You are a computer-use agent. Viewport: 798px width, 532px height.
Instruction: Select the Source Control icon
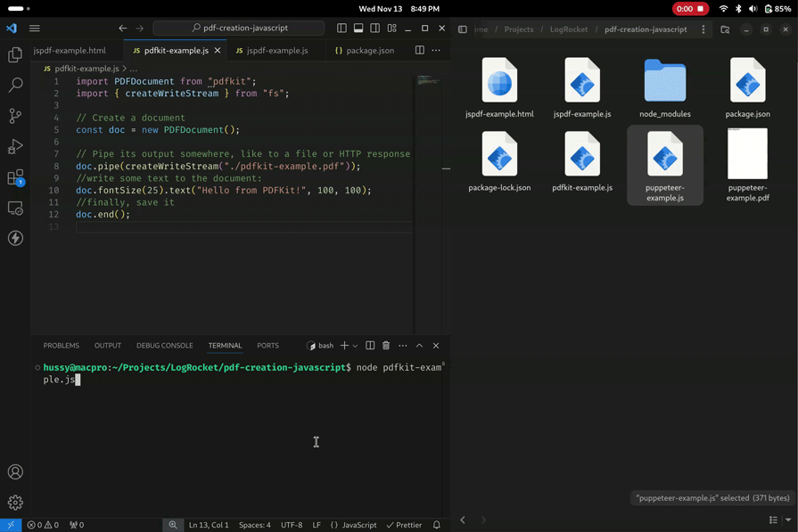click(x=13, y=117)
